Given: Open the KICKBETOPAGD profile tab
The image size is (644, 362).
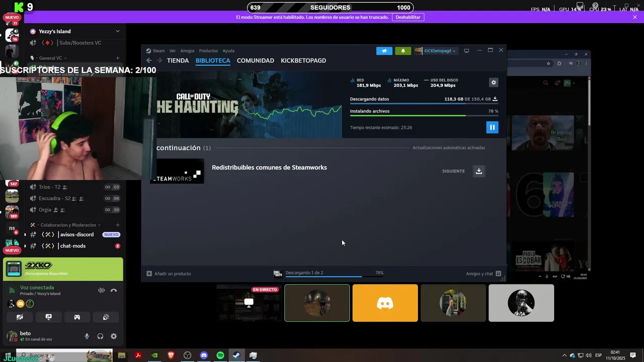Looking at the screenshot, I should point(303,60).
